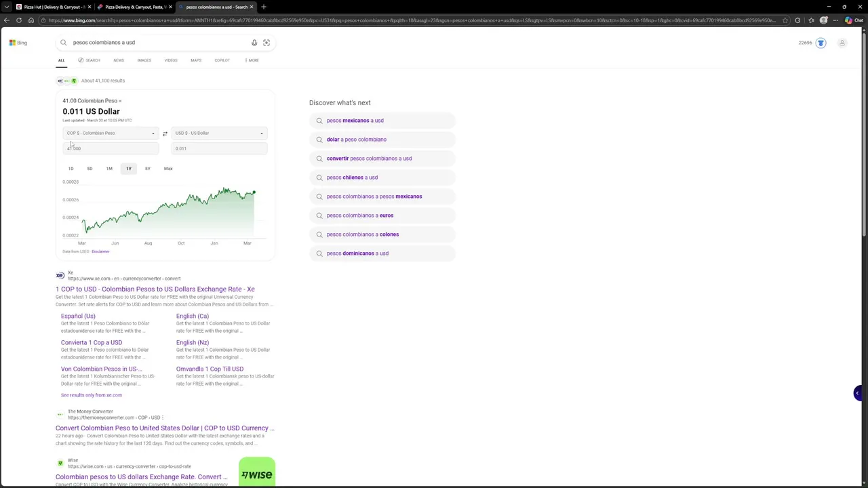
Task: Open the Xe COP to USD result
Action: click(155, 289)
